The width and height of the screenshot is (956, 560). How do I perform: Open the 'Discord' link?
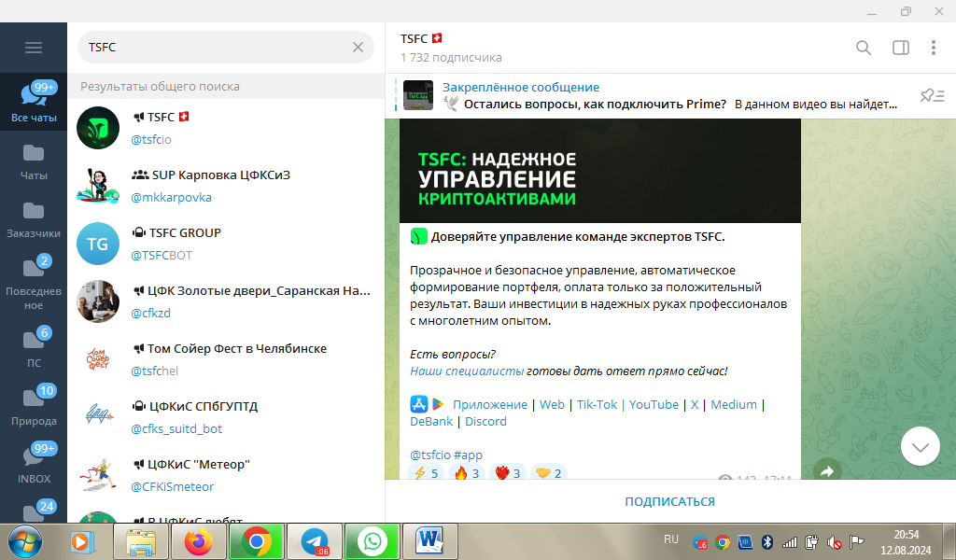[485, 422]
